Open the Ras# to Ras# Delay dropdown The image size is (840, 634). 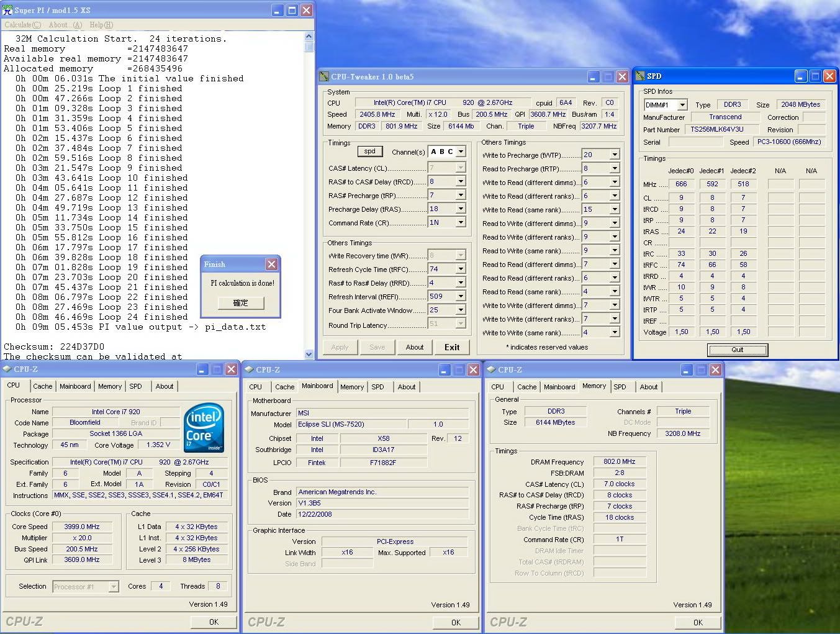[x=461, y=283]
